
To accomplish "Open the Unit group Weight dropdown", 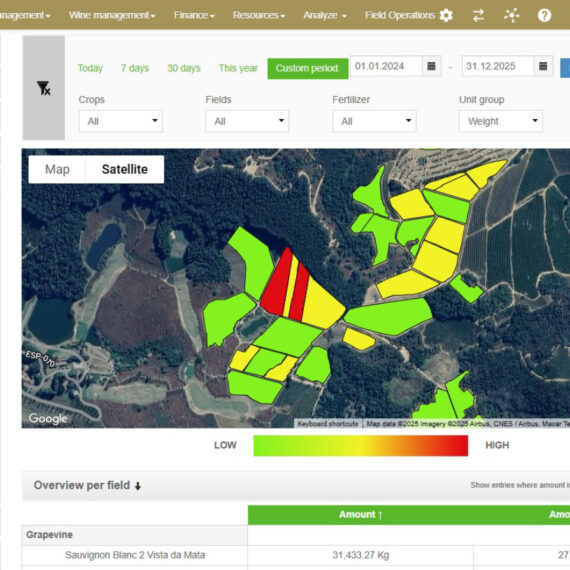I will [x=501, y=121].
